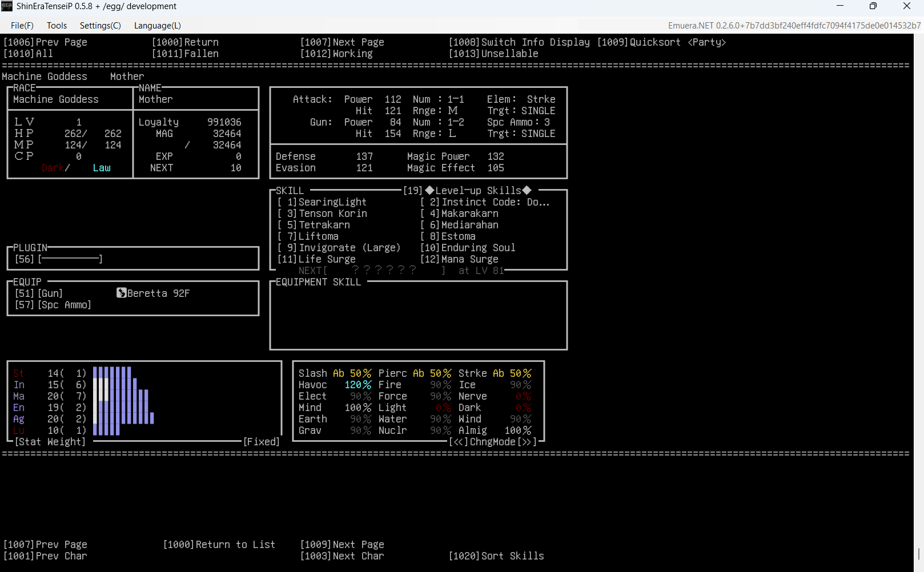Select skill [12] Mana Surge
Screen dimensions: 924x572
[x=459, y=259]
